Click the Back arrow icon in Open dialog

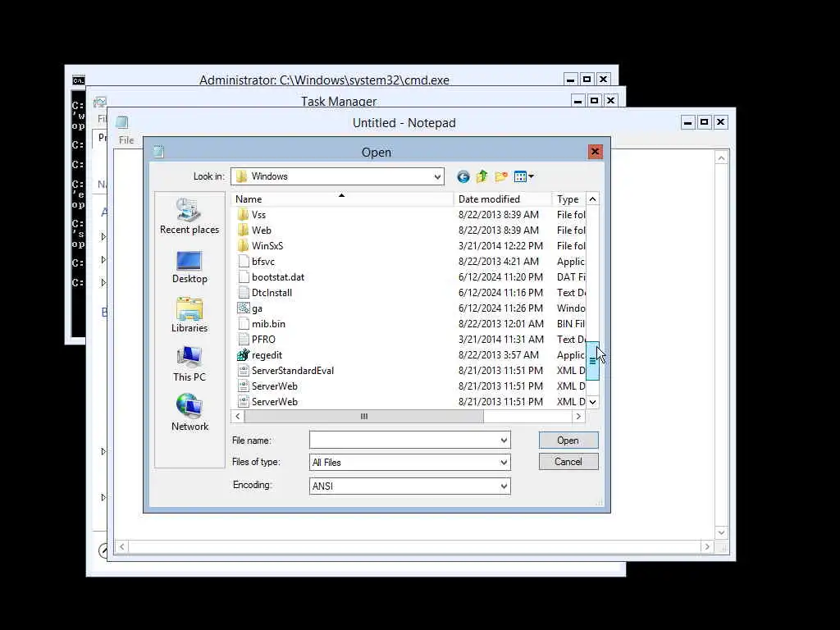pyautogui.click(x=463, y=176)
